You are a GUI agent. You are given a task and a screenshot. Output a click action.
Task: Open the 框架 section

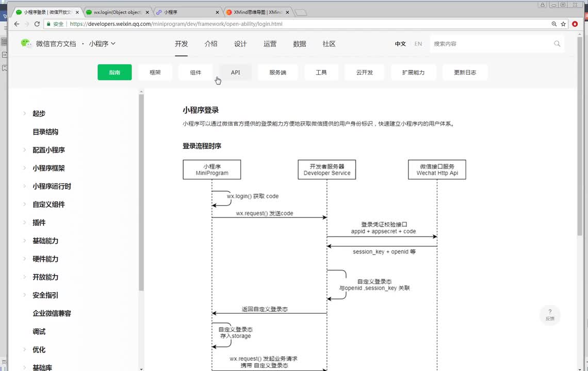coord(155,72)
